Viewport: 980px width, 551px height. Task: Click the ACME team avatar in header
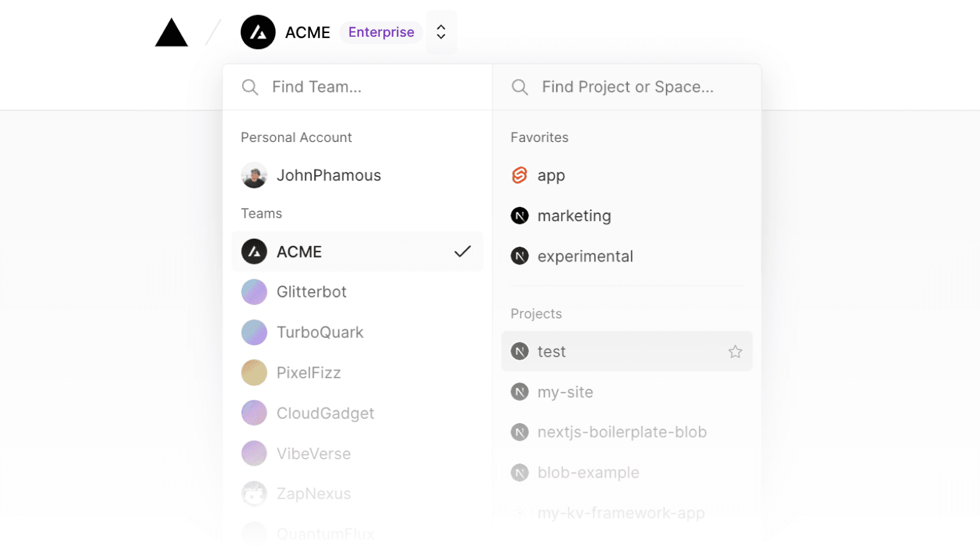[x=258, y=32]
